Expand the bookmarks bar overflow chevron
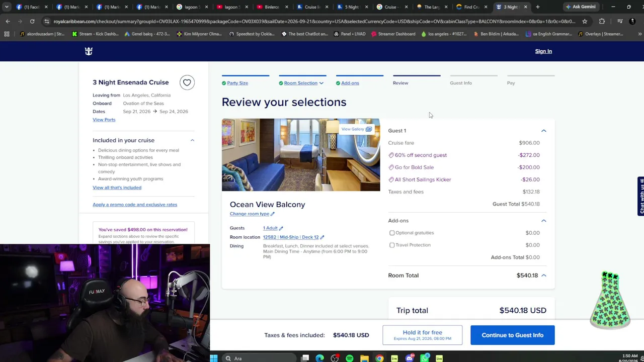644x362 pixels. coord(639,34)
